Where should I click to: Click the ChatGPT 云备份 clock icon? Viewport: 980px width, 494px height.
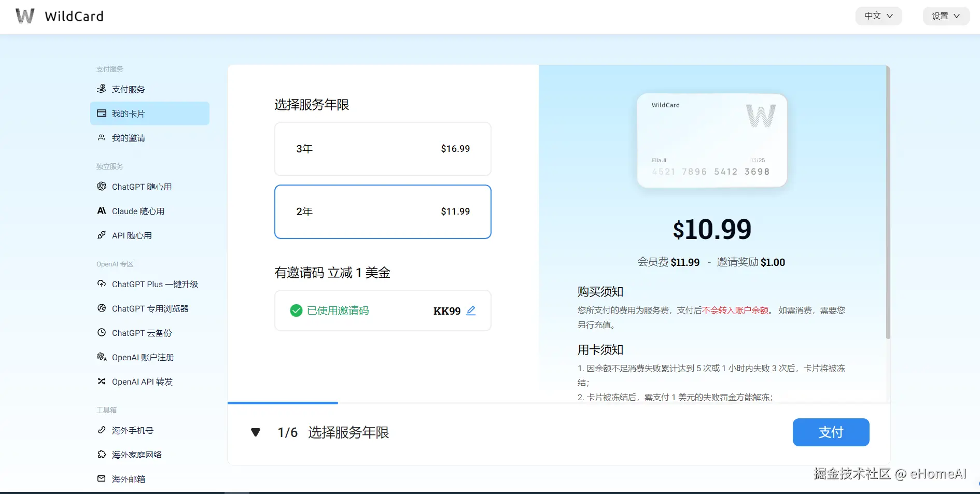coord(102,333)
